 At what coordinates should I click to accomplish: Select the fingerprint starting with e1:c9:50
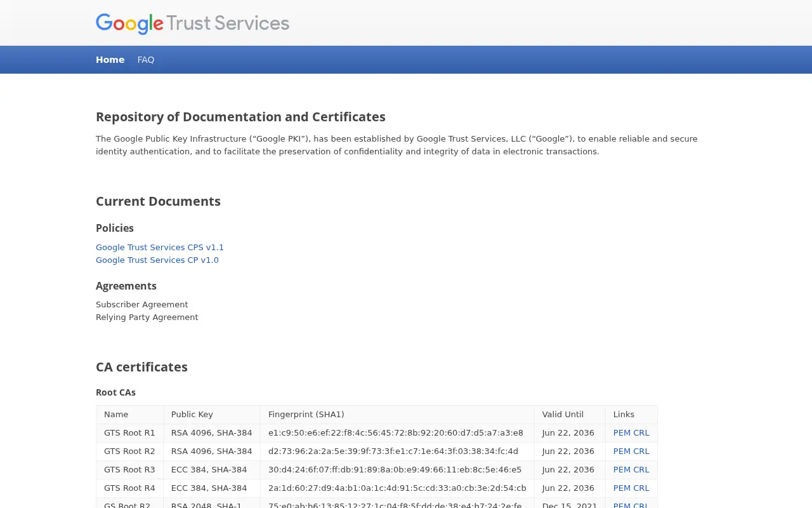pyautogui.click(x=396, y=433)
